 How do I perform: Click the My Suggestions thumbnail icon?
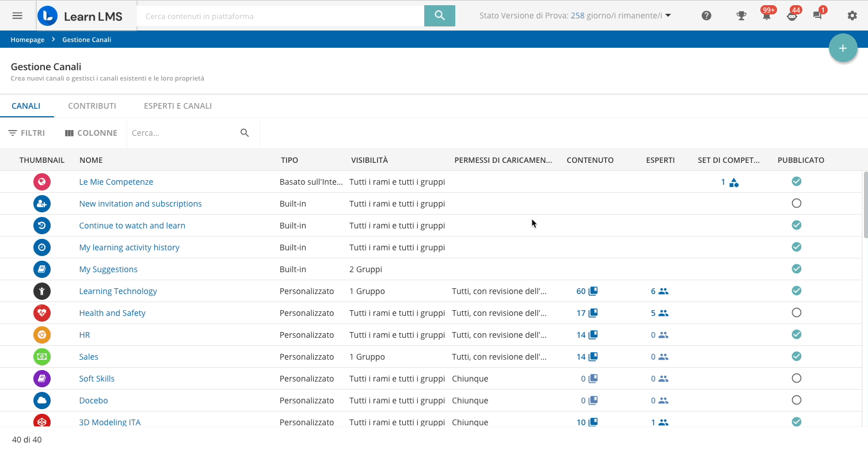click(42, 269)
